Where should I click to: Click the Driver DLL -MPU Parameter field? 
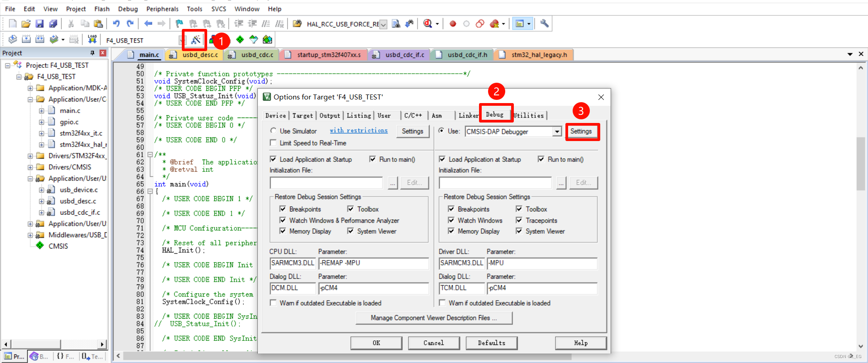[x=542, y=263]
